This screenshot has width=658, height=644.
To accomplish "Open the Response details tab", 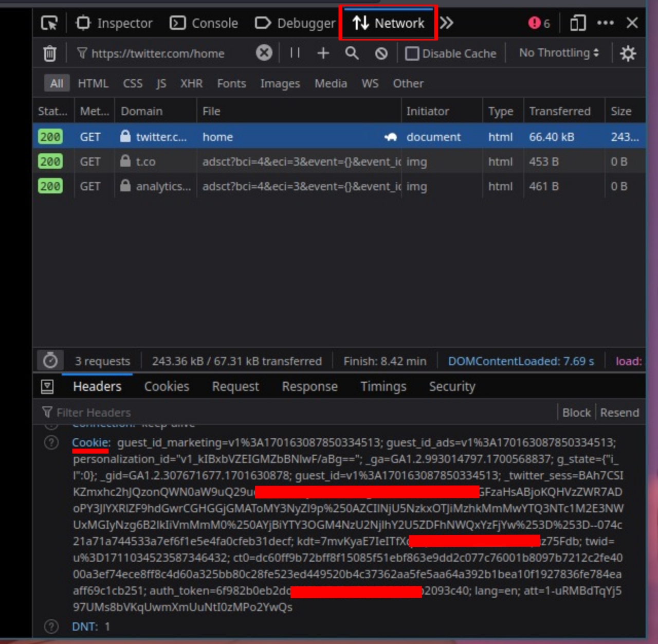I will (309, 386).
